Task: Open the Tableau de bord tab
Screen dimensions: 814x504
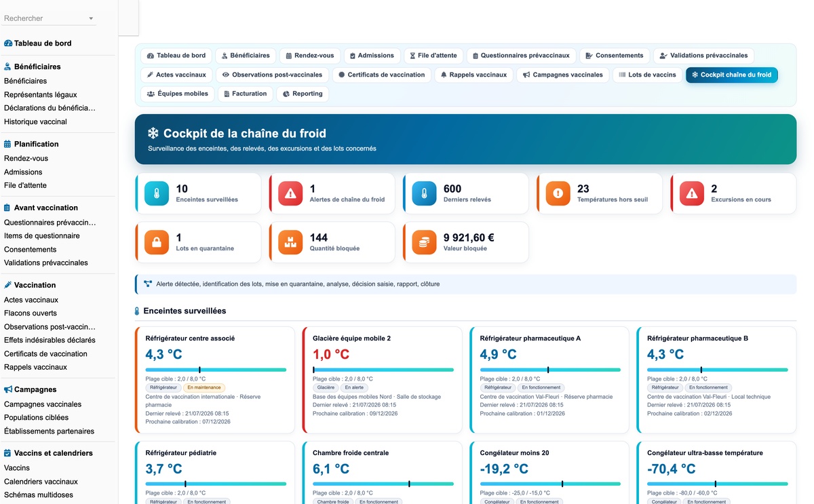Action: pos(176,56)
